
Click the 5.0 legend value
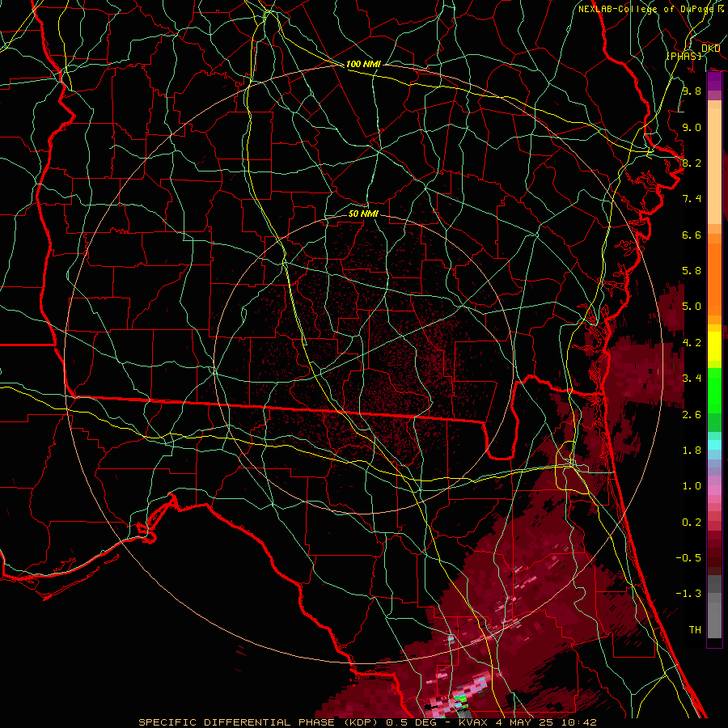point(692,307)
